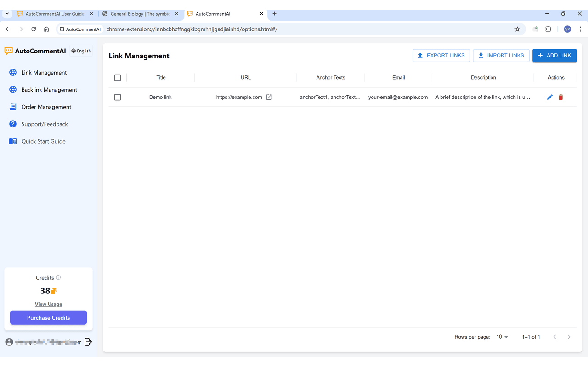Open Support/Feedback in sidebar
Screen dimensions: 588x368
click(x=45, y=124)
